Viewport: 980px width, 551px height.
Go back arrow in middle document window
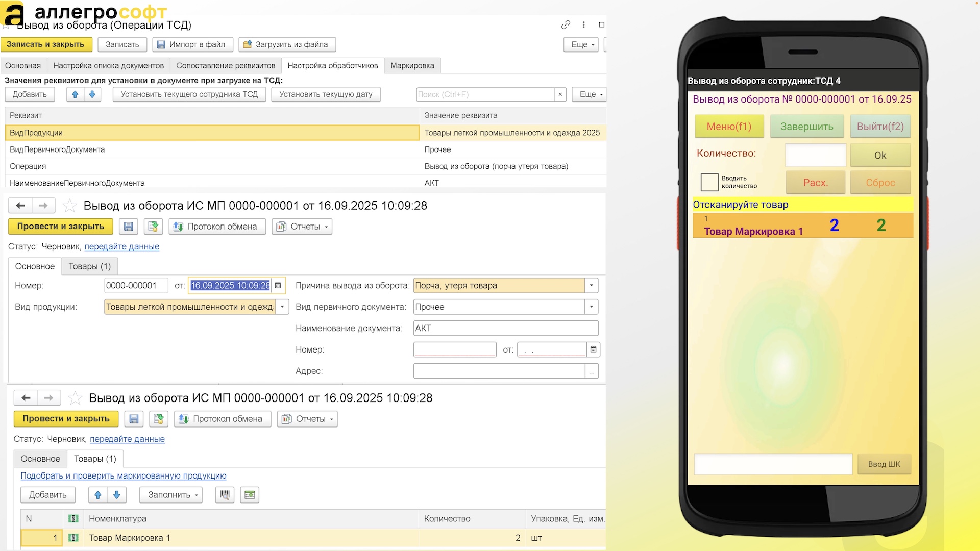pos(20,206)
